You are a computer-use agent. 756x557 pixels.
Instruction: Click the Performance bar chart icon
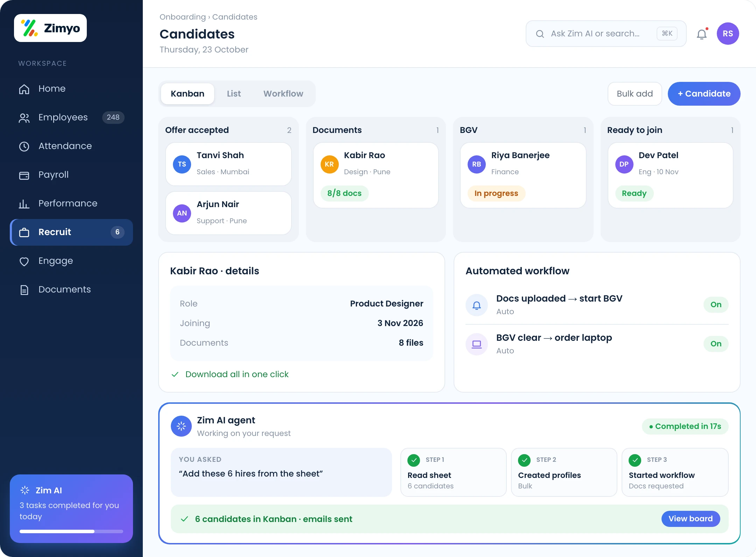(24, 204)
